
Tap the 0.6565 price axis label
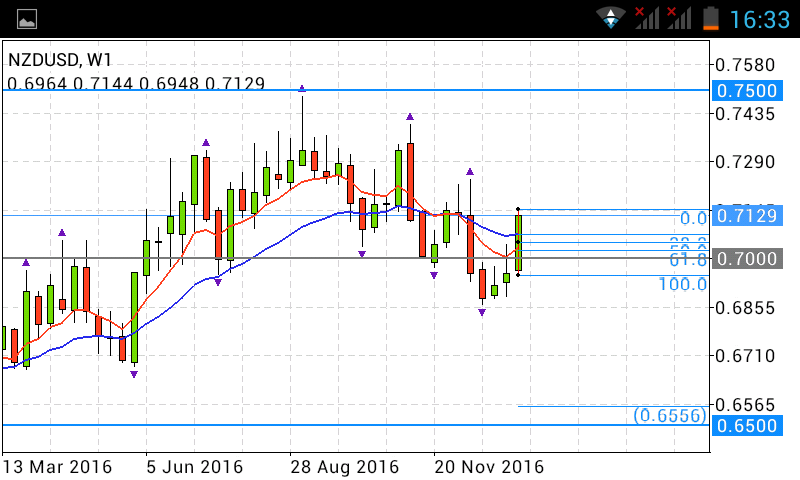coord(745,405)
